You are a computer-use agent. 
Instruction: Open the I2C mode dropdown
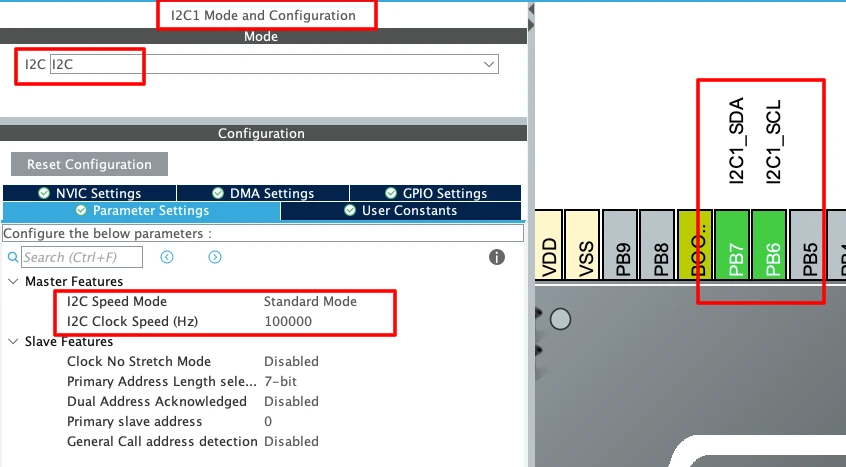[x=489, y=64]
